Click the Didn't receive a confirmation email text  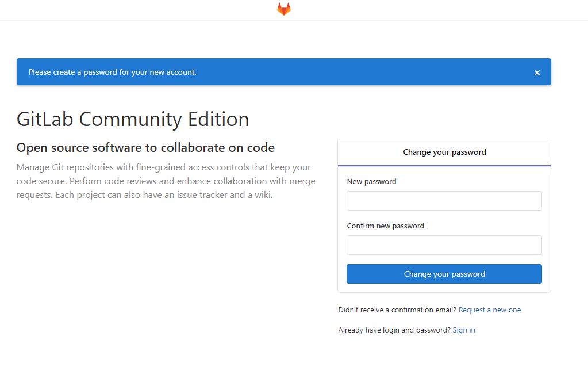(397, 310)
